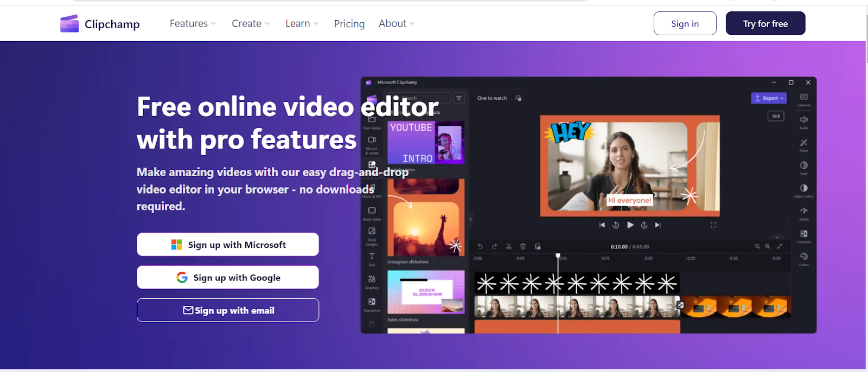Click the fit-to-timeline arrows icon
Viewport: 868px width, 372px height.
click(780, 246)
